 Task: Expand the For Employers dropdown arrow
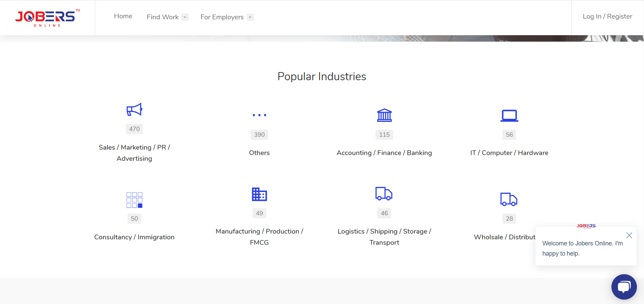point(250,17)
